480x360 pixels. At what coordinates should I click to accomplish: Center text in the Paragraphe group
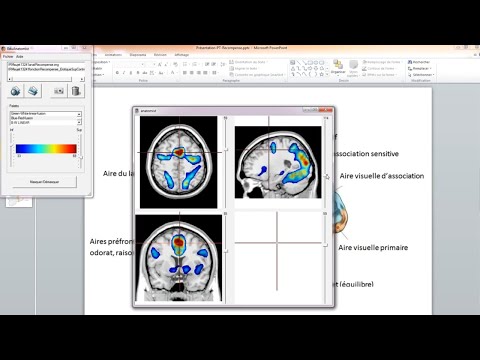coord(192,73)
